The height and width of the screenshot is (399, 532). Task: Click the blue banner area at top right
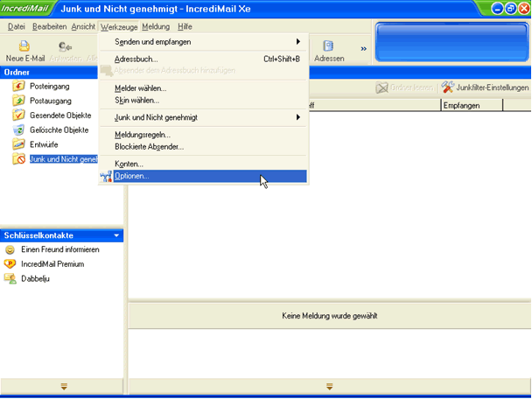452,42
